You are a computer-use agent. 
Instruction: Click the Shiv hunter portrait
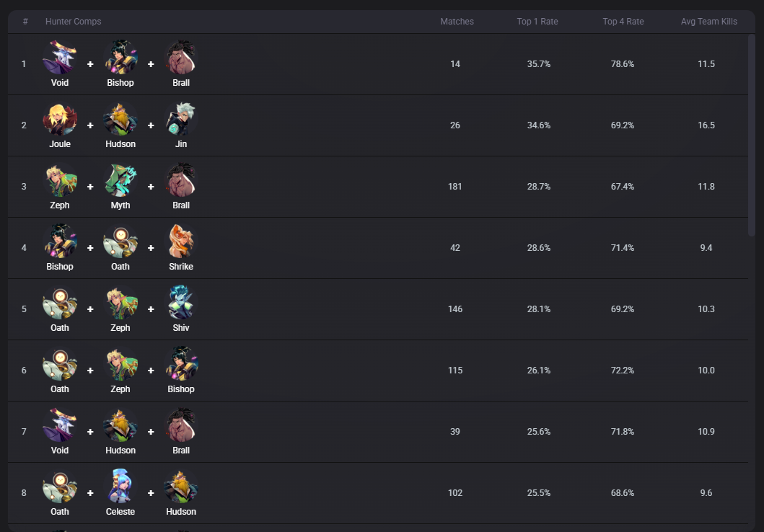pyautogui.click(x=181, y=303)
